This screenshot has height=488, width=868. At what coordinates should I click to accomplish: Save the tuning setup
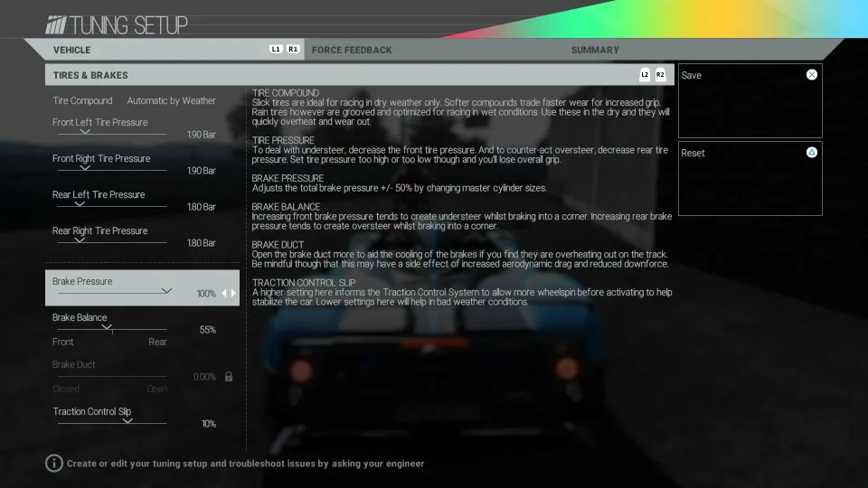[x=750, y=99]
